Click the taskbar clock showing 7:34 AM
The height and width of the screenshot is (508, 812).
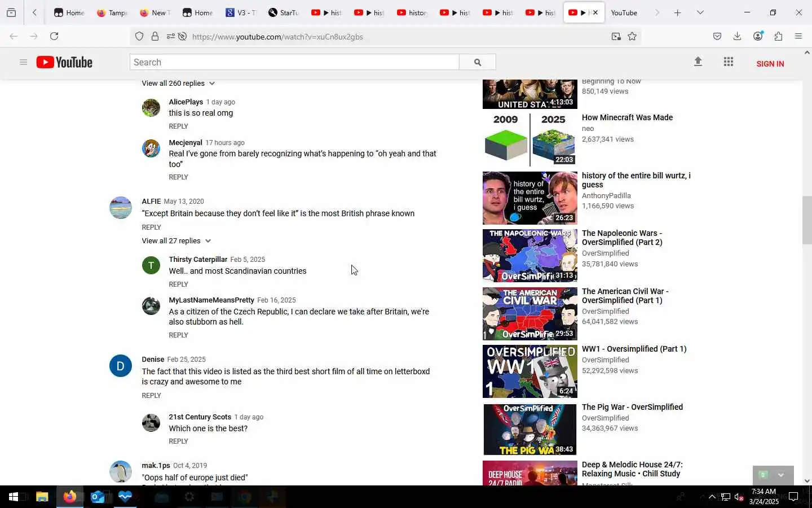point(765,497)
